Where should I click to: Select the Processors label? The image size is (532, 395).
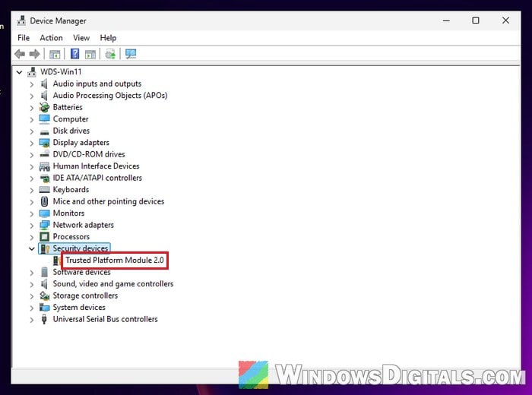(71, 237)
